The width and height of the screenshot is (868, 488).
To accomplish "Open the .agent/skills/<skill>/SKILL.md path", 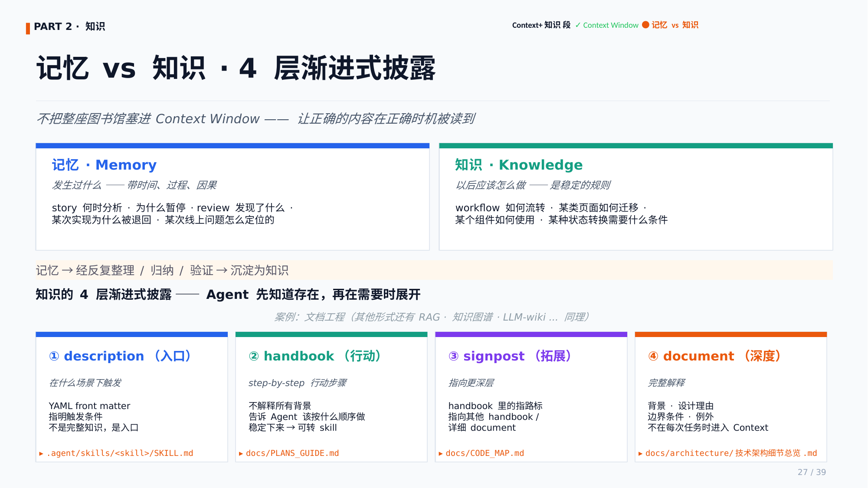I will 120,453.
